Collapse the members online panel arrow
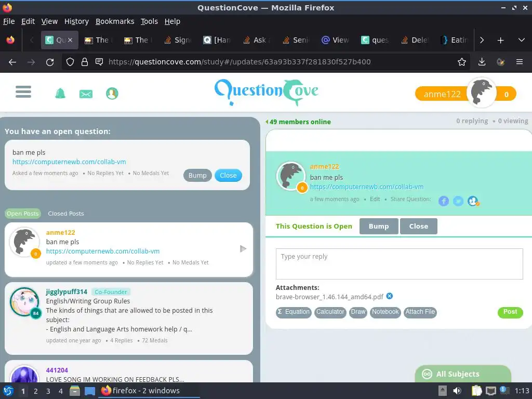 267,122
